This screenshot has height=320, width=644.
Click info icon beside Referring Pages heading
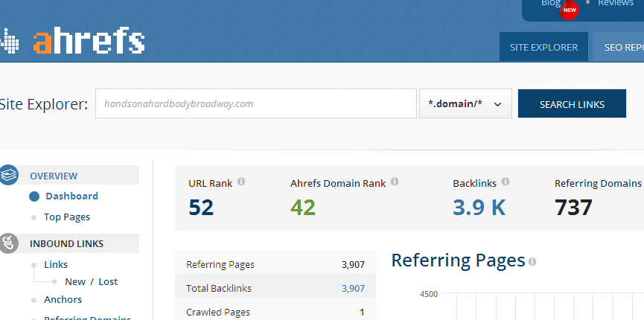click(x=532, y=262)
